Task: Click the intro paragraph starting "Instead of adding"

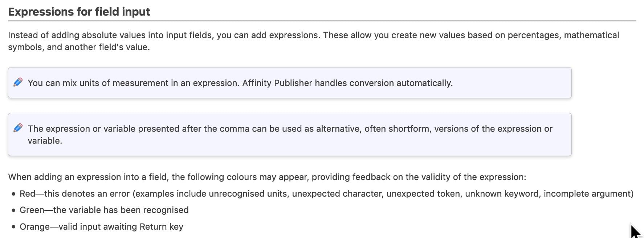Action: click(314, 41)
